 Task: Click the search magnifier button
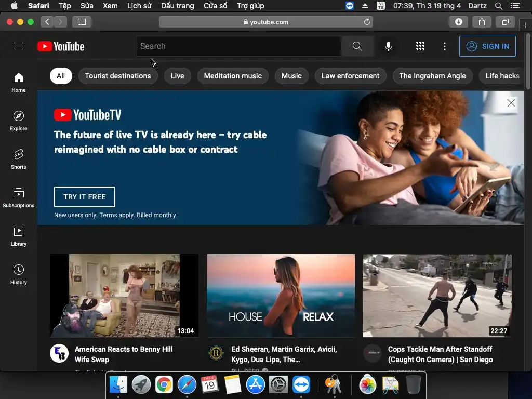coord(357,46)
